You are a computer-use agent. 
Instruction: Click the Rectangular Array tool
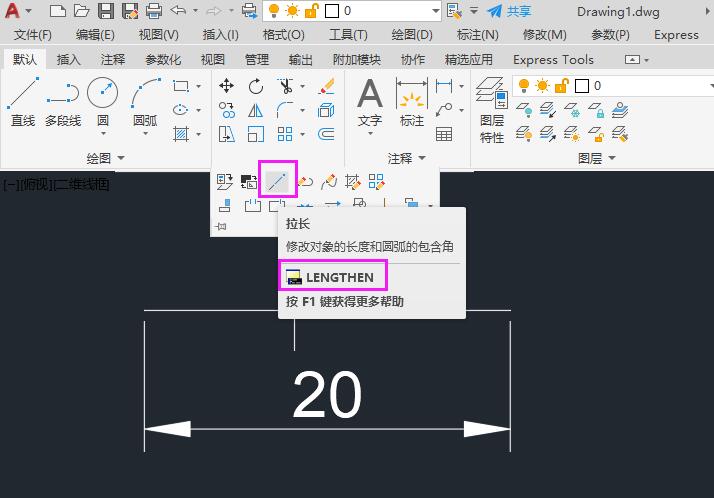click(x=285, y=134)
